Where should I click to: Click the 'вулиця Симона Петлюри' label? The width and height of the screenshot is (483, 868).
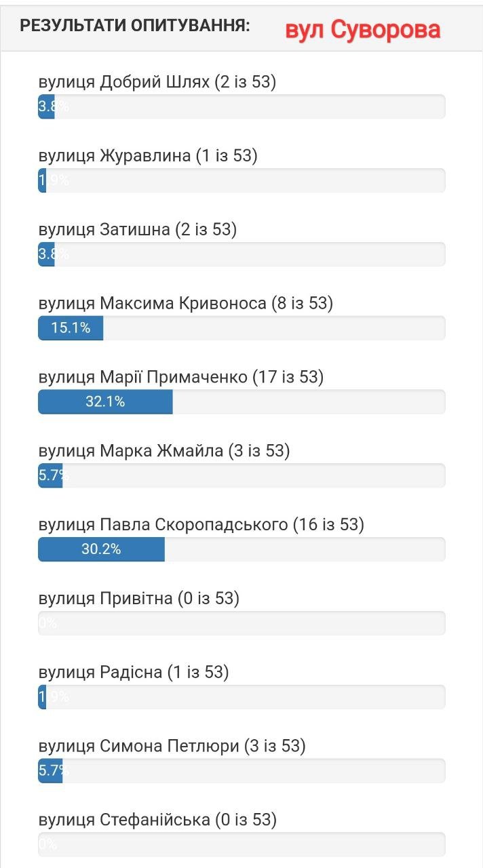click(172, 747)
